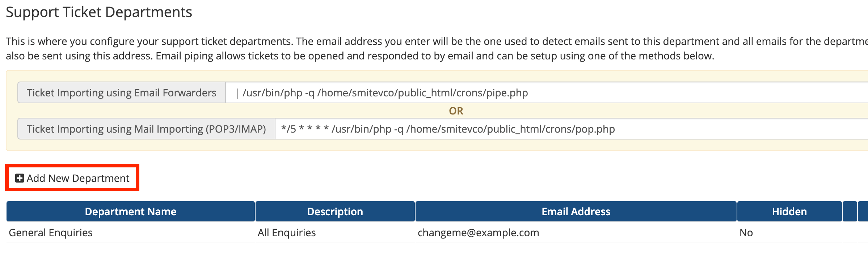Click the No value under Hidden
Image resolution: width=868 pixels, height=279 pixels.
coord(746,233)
